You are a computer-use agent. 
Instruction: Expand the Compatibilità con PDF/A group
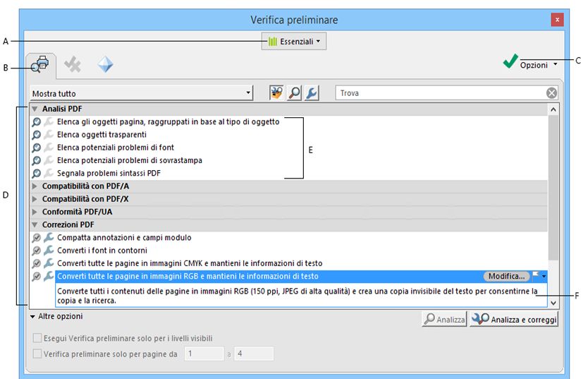point(35,186)
